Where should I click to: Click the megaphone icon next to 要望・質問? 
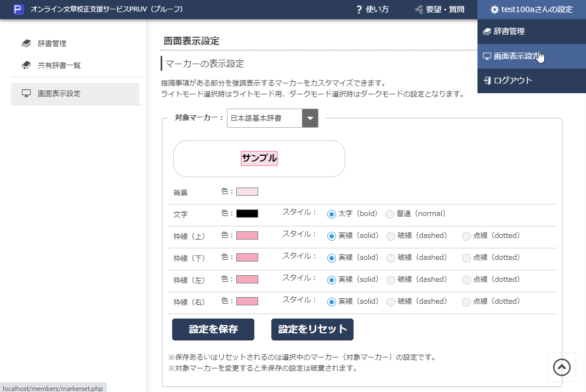[x=418, y=9]
